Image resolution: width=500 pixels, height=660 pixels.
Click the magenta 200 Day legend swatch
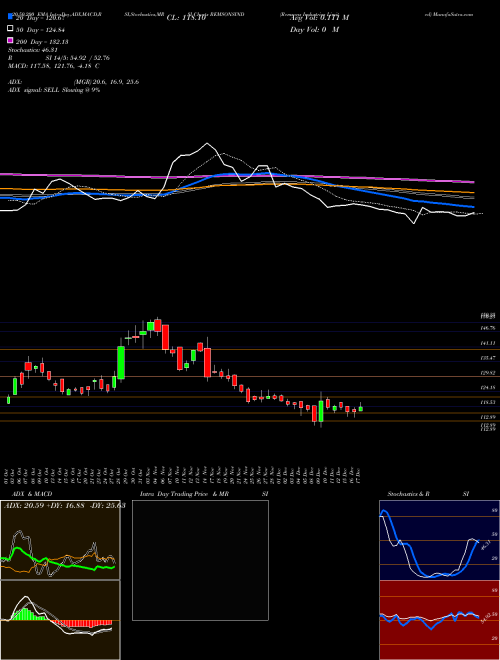(10, 40)
